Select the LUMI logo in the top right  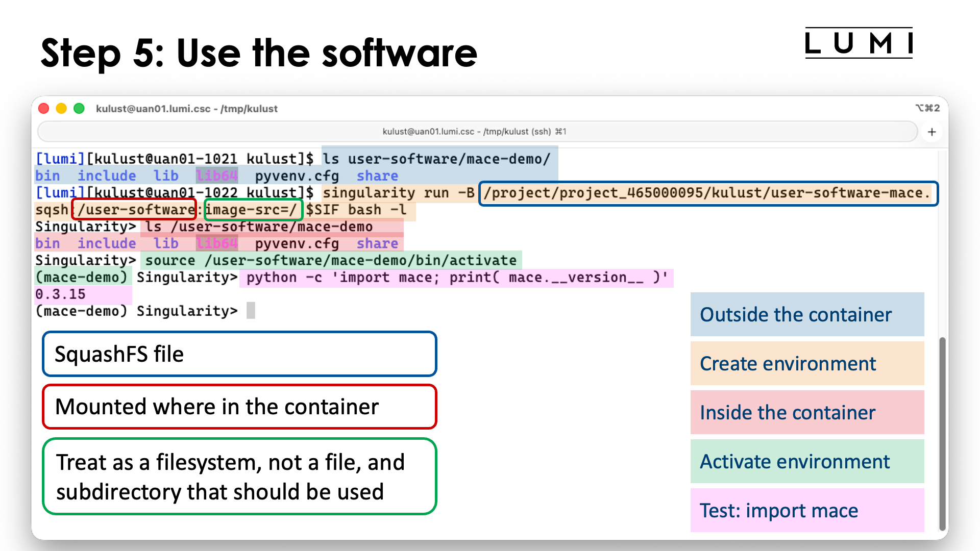click(859, 44)
